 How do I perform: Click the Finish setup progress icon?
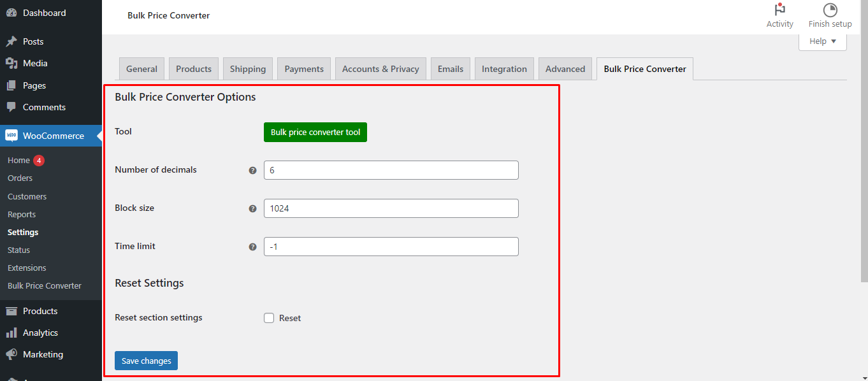tap(830, 10)
